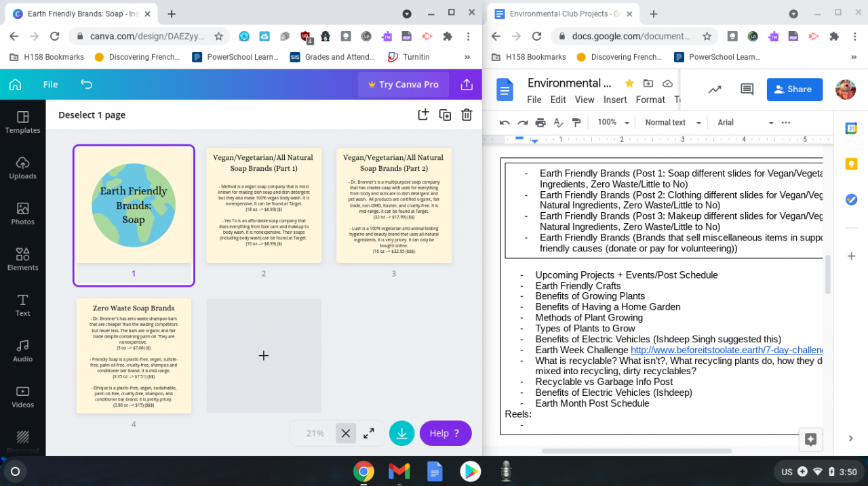The height and width of the screenshot is (486, 868).
Task: Open the Google Docs home icon
Action: (505, 89)
